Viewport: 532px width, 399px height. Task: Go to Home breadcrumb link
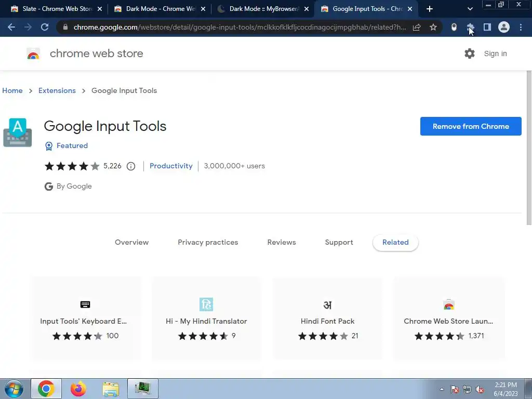(12, 90)
